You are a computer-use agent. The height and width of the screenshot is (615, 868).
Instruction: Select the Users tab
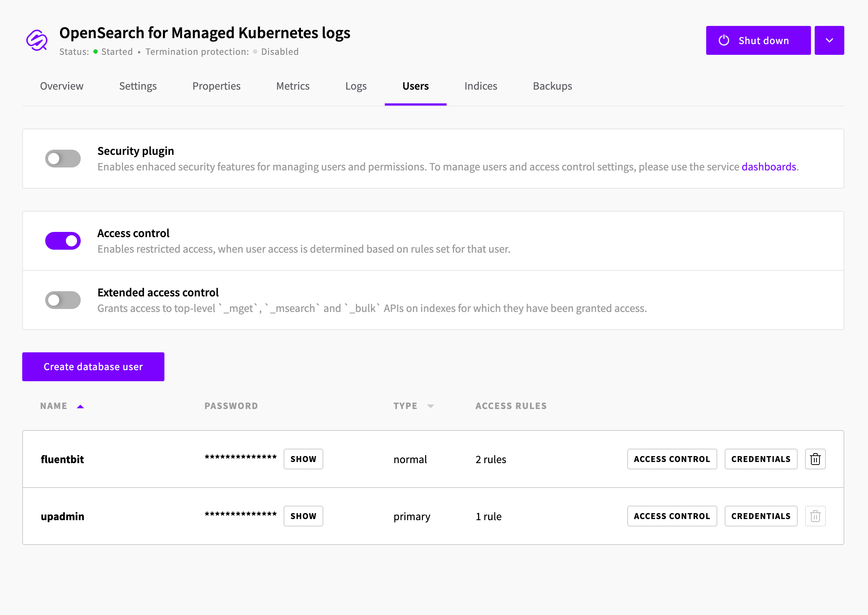tap(415, 86)
